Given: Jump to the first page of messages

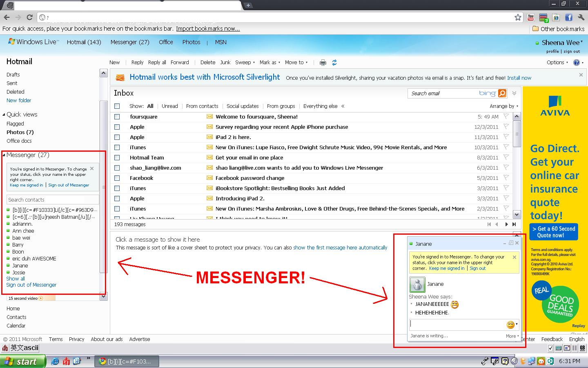Looking at the screenshot, I should click(x=489, y=224).
